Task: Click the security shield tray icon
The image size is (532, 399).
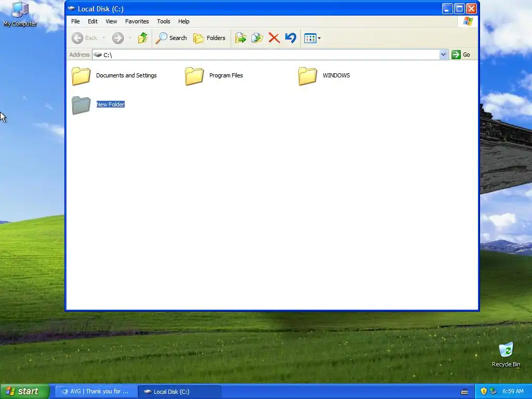Action: pyautogui.click(x=484, y=391)
